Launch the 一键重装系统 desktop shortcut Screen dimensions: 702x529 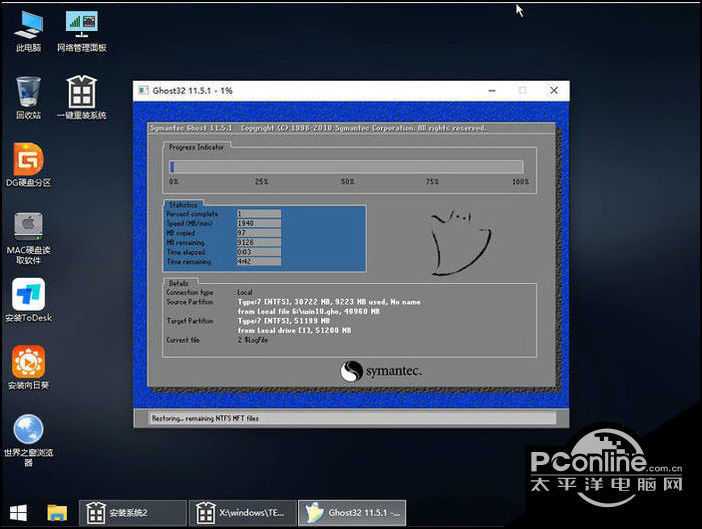click(81, 98)
